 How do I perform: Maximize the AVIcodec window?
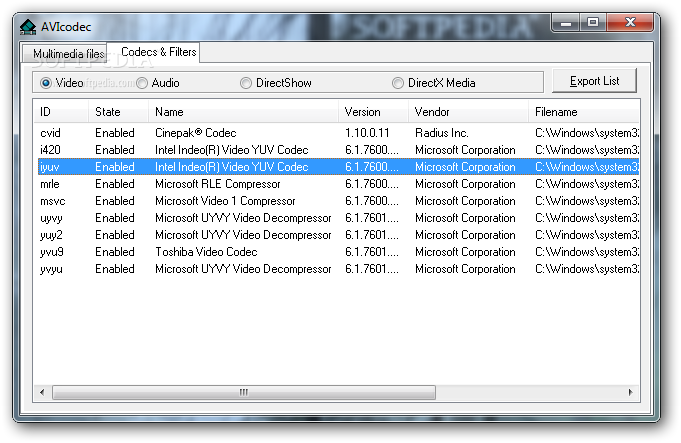click(593, 23)
